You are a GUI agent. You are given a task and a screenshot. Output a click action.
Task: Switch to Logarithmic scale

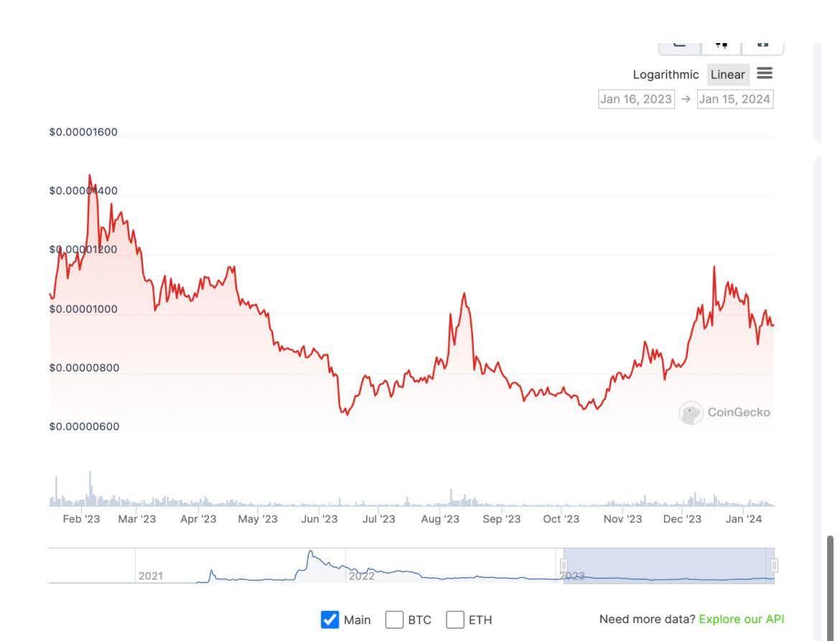click(666, 74)
